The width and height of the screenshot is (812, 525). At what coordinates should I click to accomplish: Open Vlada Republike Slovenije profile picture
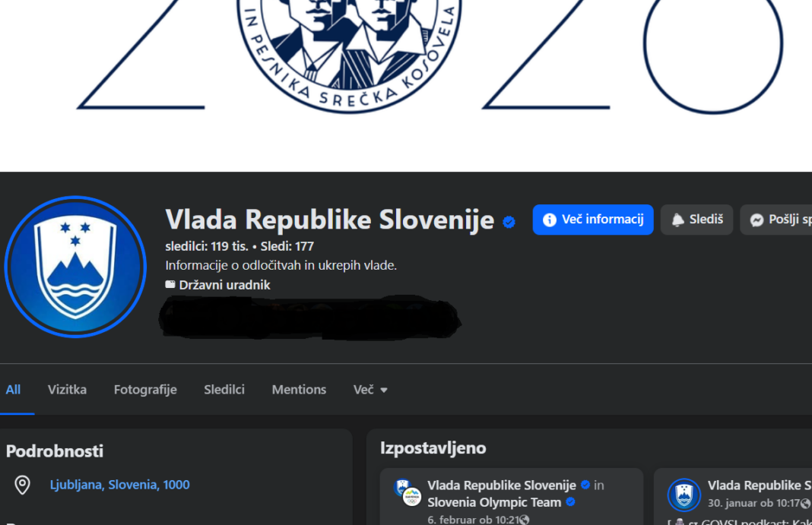point(75,267)
